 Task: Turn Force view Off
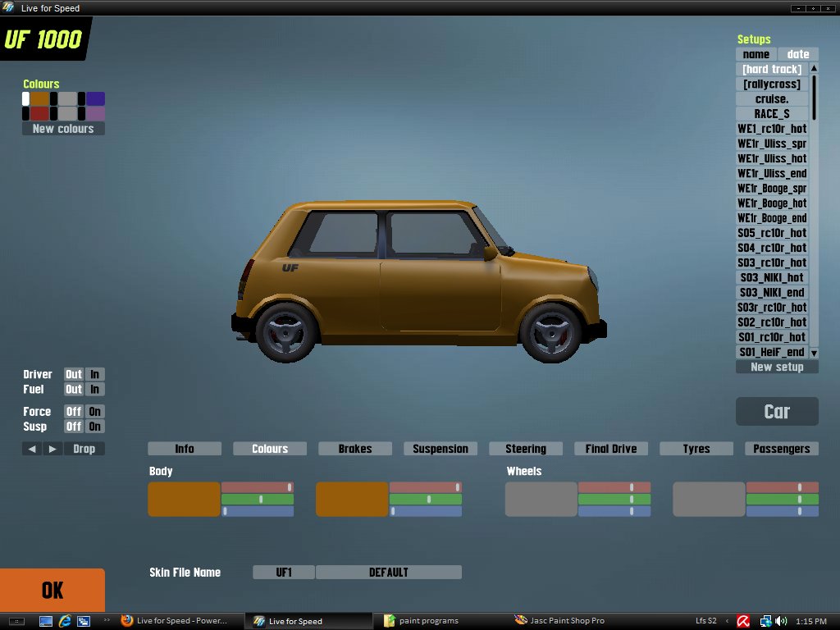point(74,412)
